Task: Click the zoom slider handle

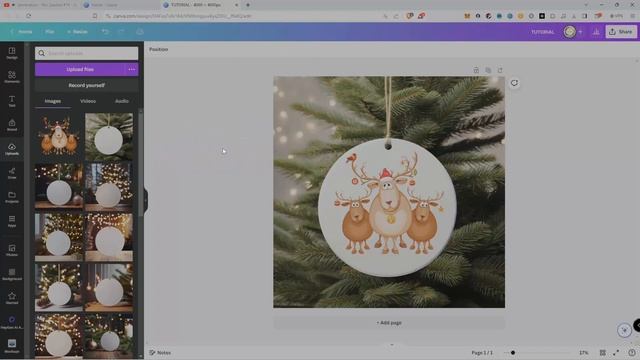Action: pos(513,353)
